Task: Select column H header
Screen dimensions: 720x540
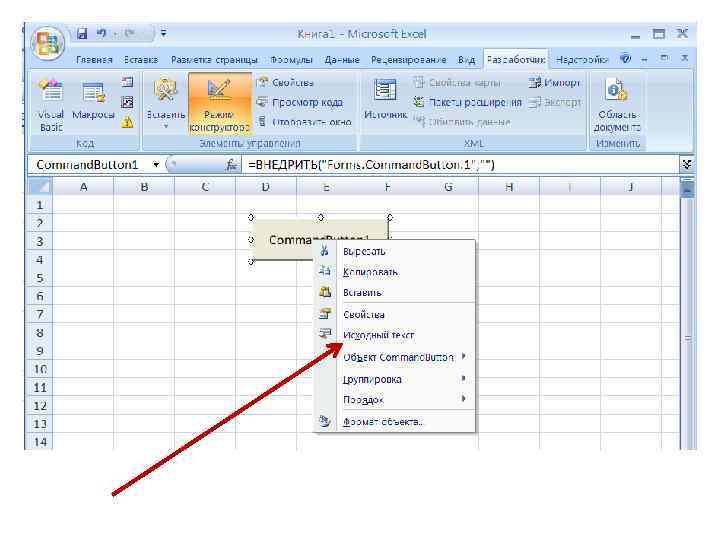Action: tap(509, 187)
